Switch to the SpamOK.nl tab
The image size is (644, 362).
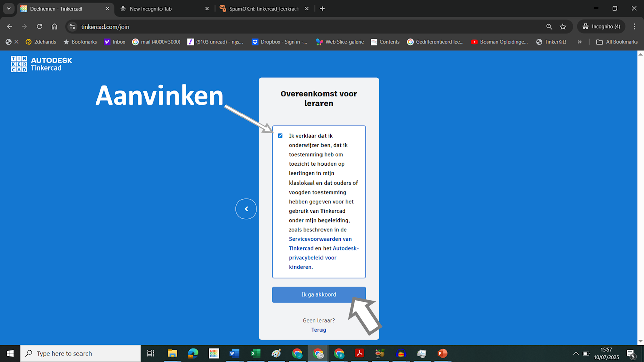(264, 9)
